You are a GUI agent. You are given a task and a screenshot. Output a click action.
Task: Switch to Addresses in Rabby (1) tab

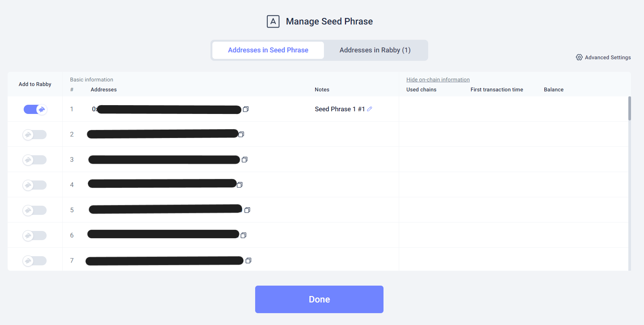coord(375,50)
